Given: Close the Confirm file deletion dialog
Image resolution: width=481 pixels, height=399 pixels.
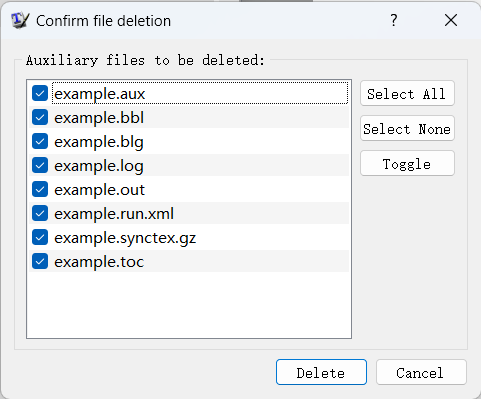Looking at the screenshot, I should click(x=451, y=21).
